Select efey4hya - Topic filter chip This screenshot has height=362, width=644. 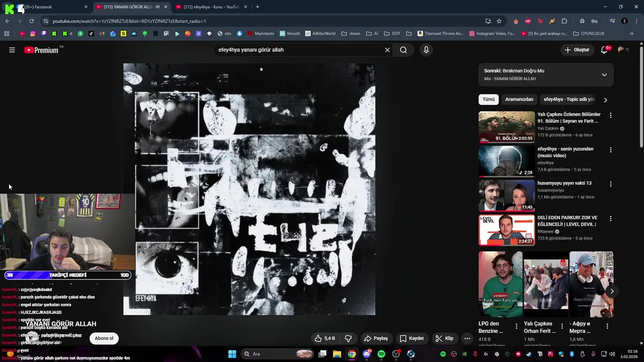(569, 100)
